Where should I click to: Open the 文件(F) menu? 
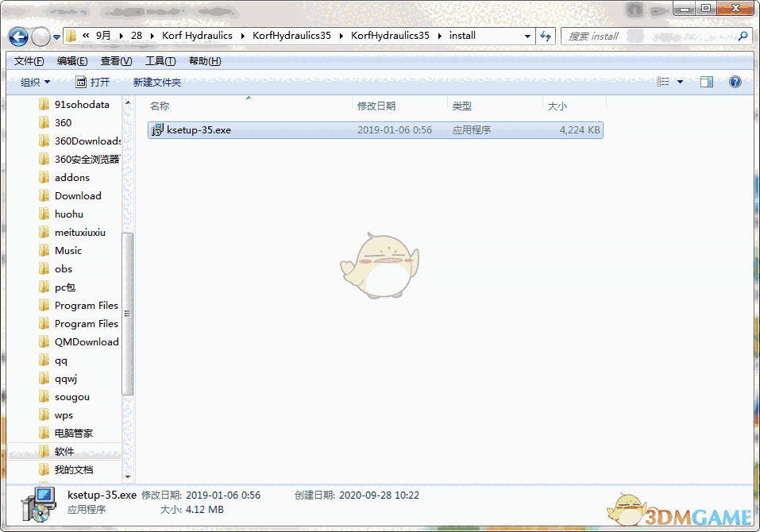point(29,61)
